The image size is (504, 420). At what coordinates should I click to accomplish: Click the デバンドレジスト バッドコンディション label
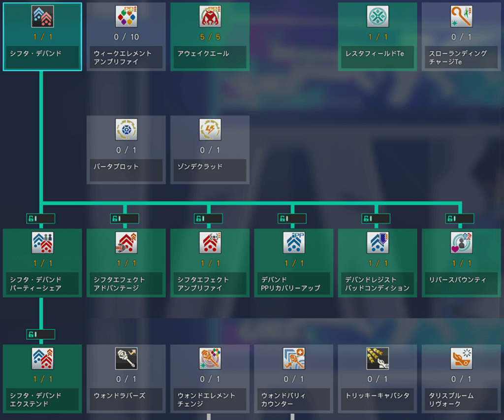click(378, 284)
